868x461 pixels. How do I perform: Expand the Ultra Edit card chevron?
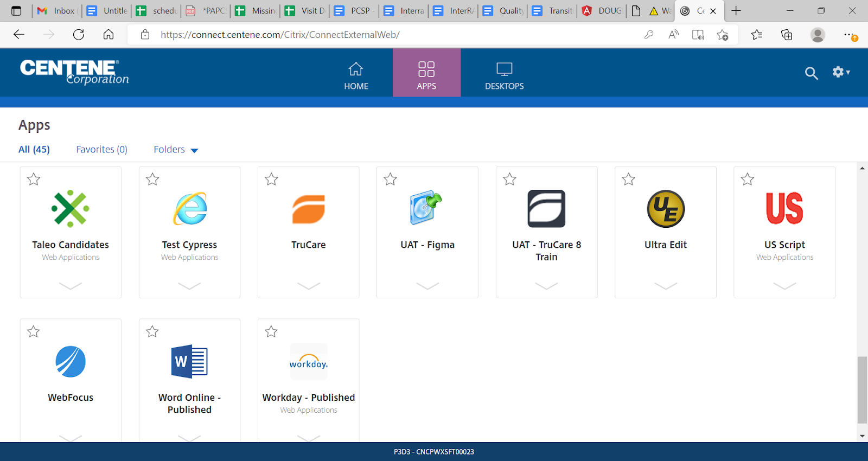click(666, 286)
